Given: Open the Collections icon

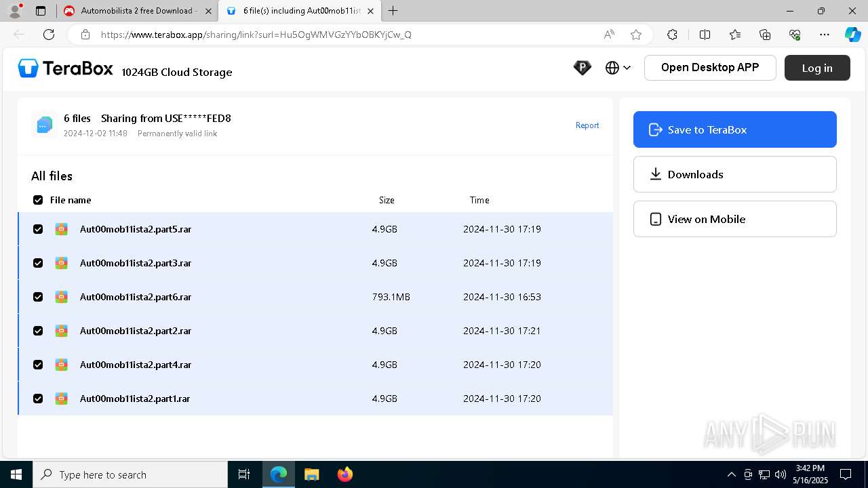Looking at the screenshot, I should 765,35.
